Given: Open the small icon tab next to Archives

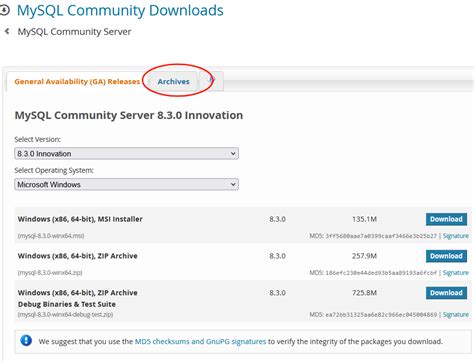Looking at the screenshot, I should coord(211,81).
